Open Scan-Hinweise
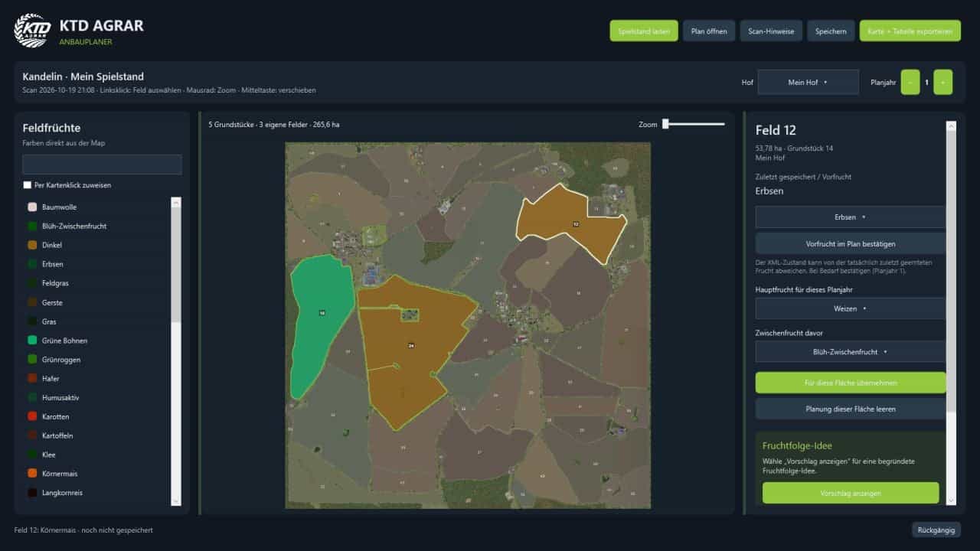This screenshot has height=551, width=980. pos(771,31)
